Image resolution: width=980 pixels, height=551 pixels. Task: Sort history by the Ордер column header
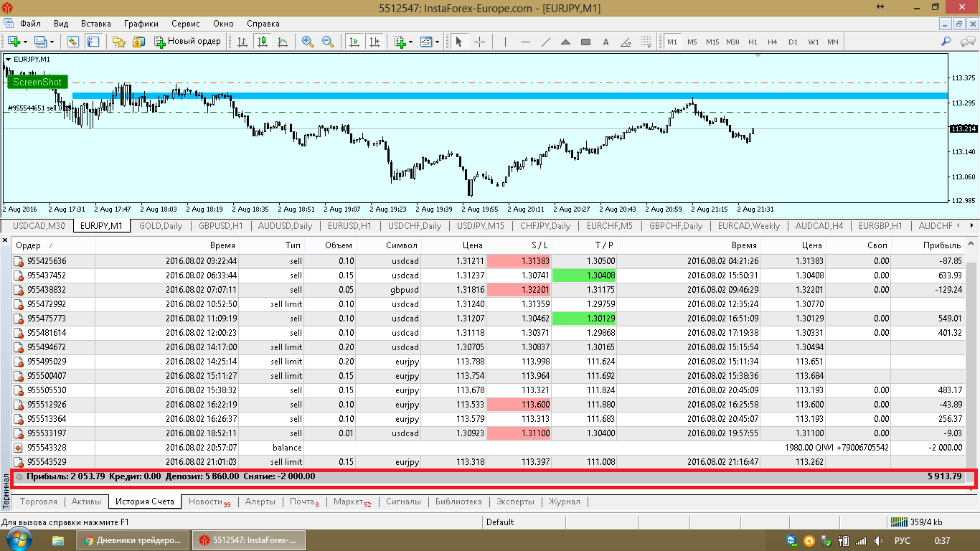(54, 245)
